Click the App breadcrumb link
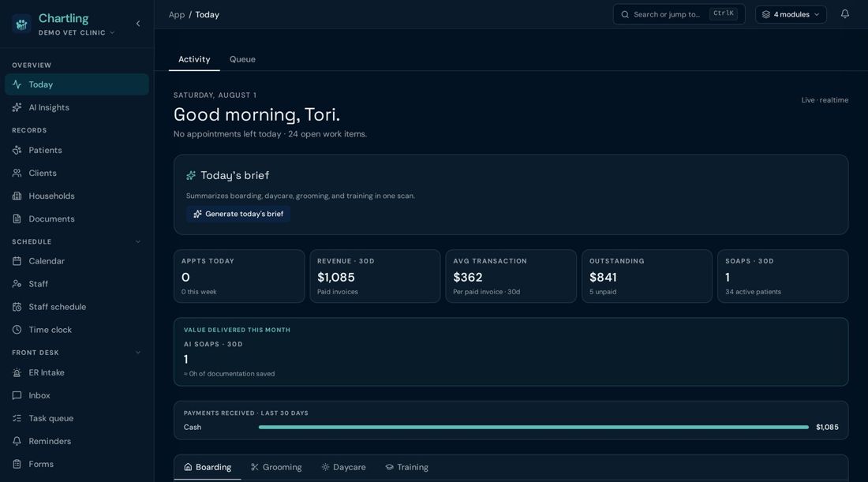 click(x=177, y=15)
